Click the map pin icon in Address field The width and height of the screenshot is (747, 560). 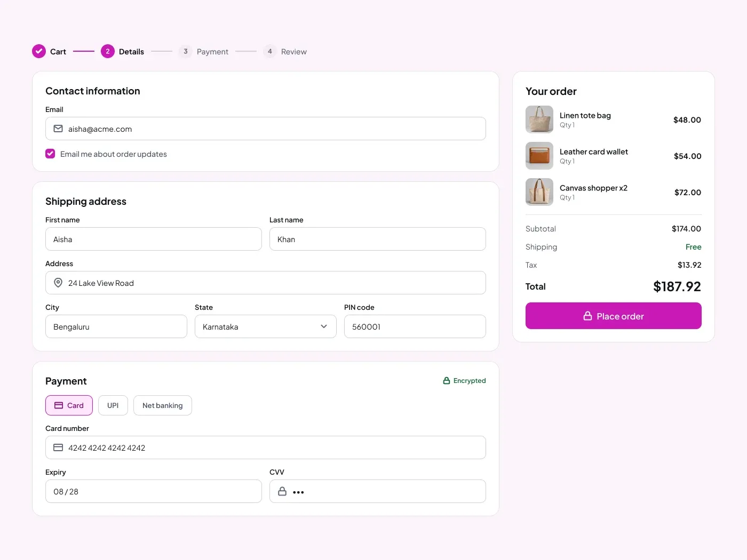(58, 283)
